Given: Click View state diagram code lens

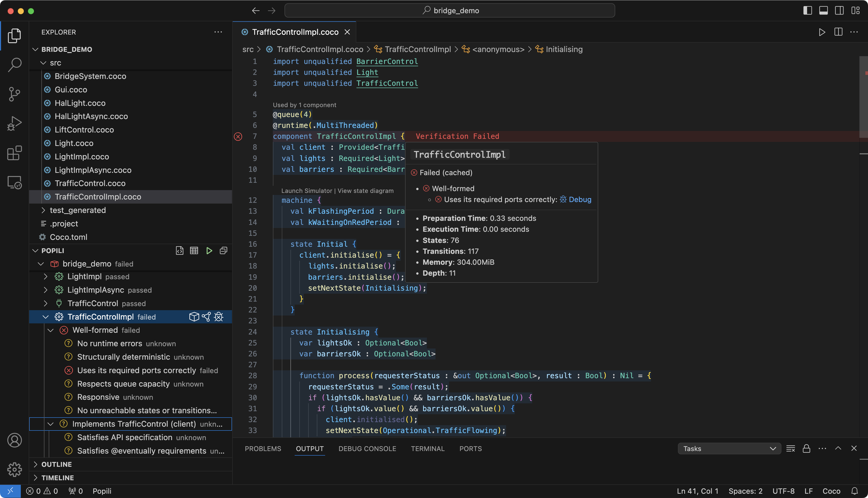Looking at the screenshot, I should 365,191.
